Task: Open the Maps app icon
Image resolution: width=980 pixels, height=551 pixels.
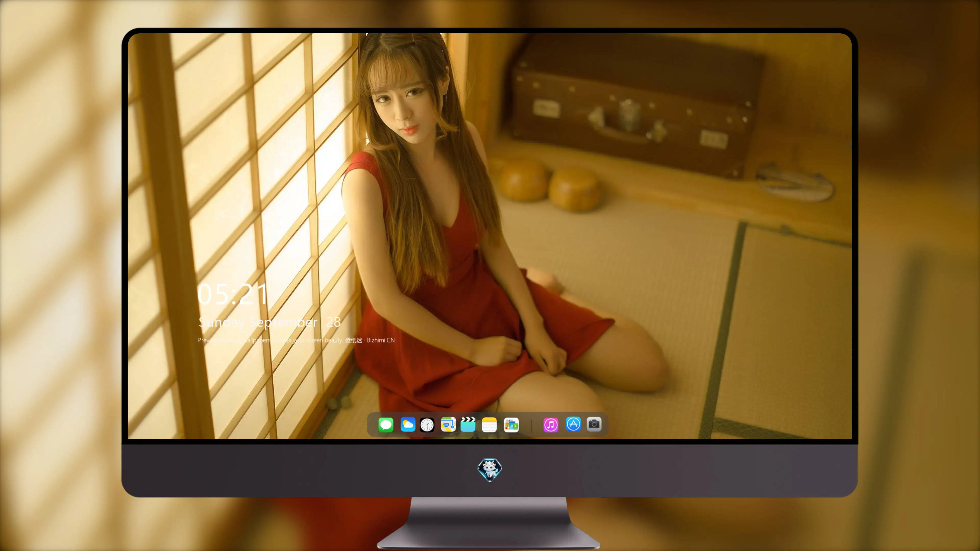Action: [448, 424]
